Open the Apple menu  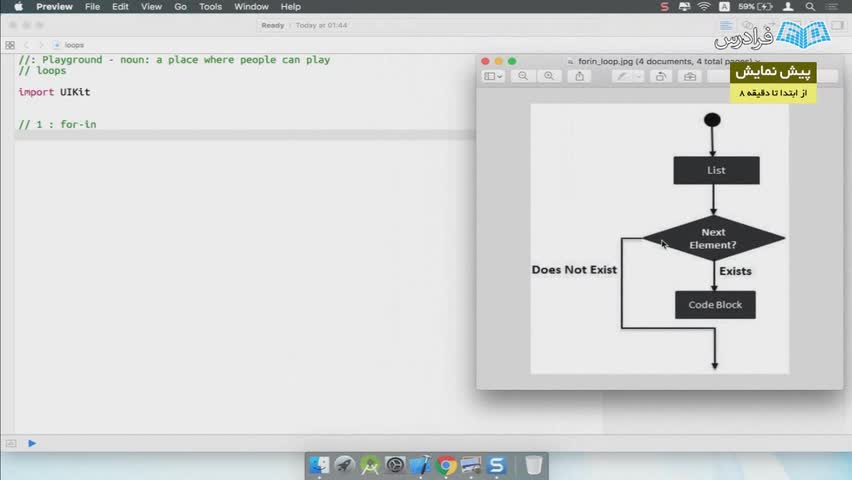pyautogui.click(x=18, y=7)
